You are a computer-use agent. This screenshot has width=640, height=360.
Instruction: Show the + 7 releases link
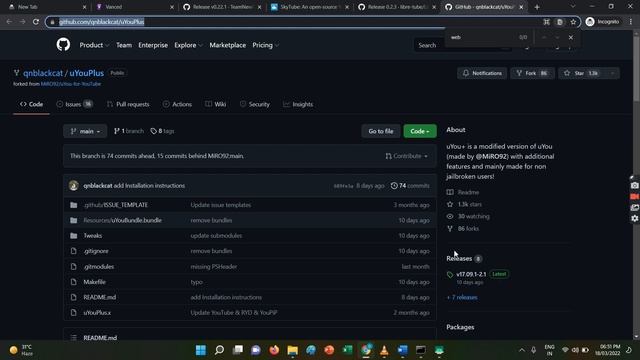(462, 298)
